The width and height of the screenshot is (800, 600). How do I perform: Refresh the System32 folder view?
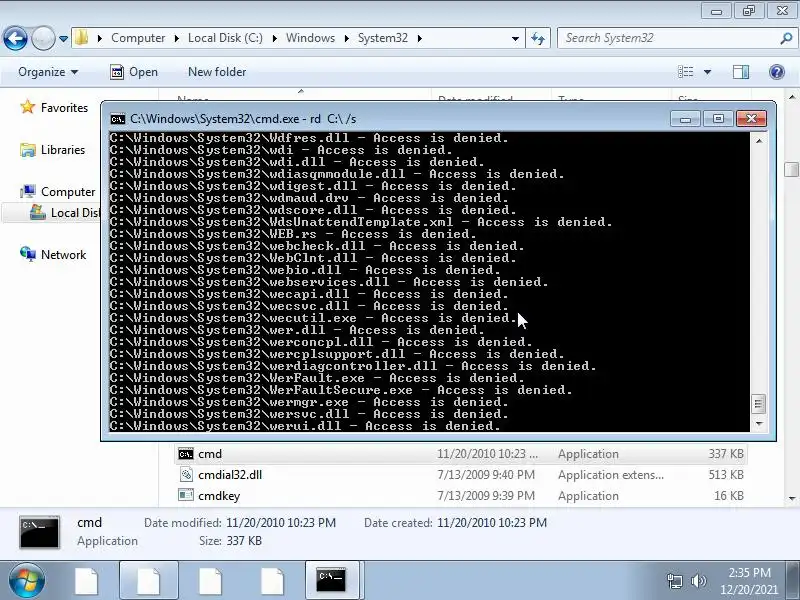point(538,38)
